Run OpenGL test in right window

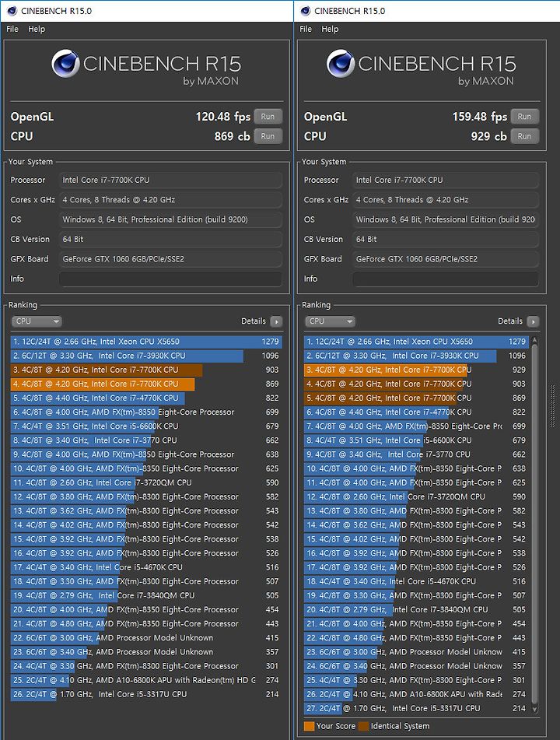pos(525,117)
